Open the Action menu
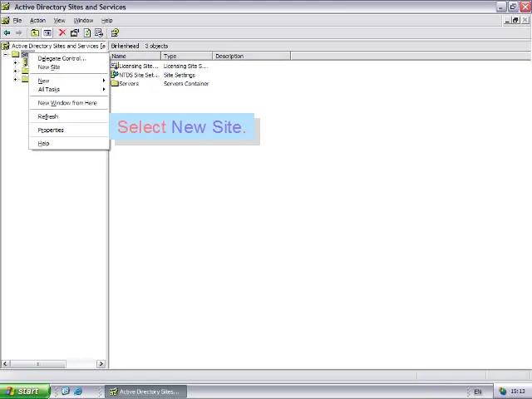Image resolution: width=532 pixels, height=399 pixels. (37, 20)
